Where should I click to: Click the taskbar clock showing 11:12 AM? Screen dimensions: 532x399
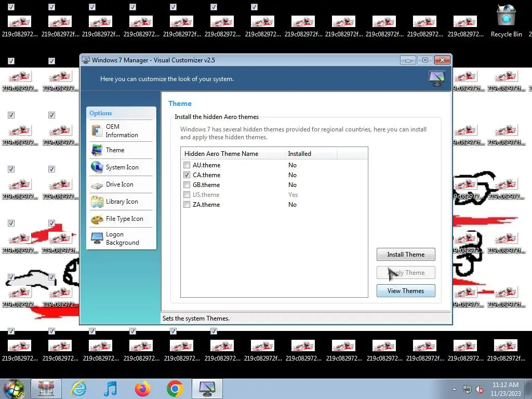point(506,389)
